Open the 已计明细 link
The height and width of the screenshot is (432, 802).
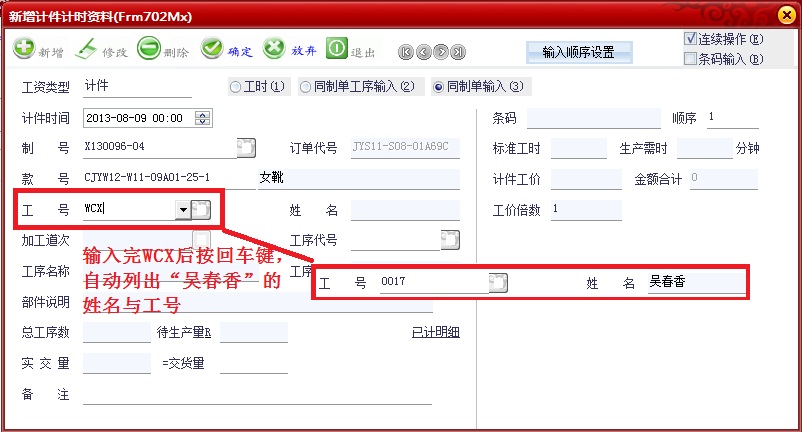pyautogui.click(x=436, y=332)
